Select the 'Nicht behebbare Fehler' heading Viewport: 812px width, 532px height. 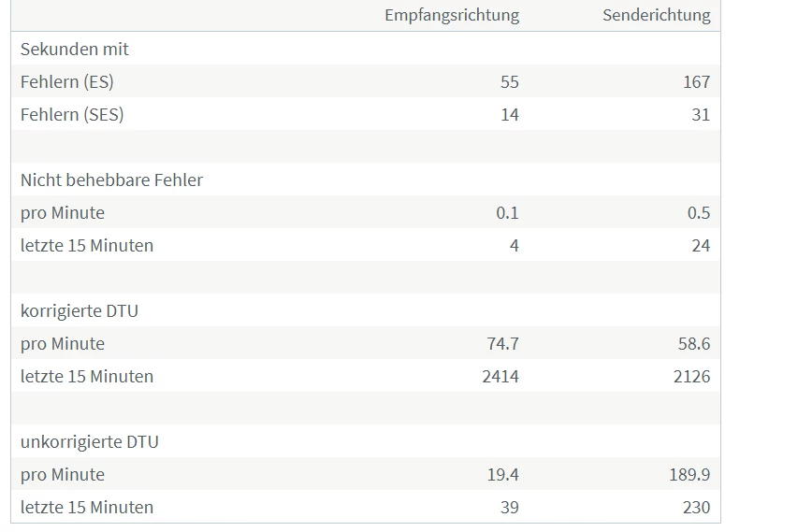coord(111,180)
